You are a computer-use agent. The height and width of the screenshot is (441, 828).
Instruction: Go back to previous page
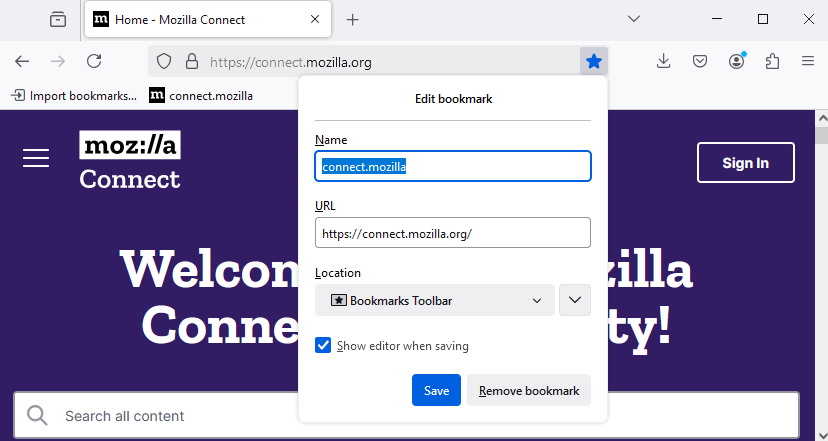click(22, 62)
